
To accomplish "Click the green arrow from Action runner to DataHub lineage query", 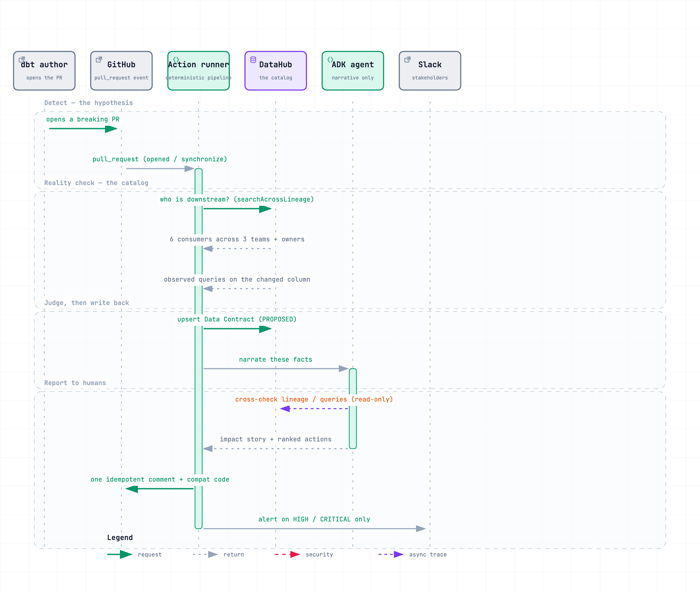I will click(x=238, y=209).
